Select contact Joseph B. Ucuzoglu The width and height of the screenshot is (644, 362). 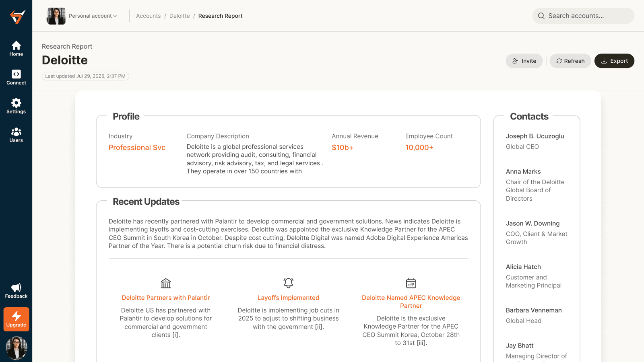point(535,136)
